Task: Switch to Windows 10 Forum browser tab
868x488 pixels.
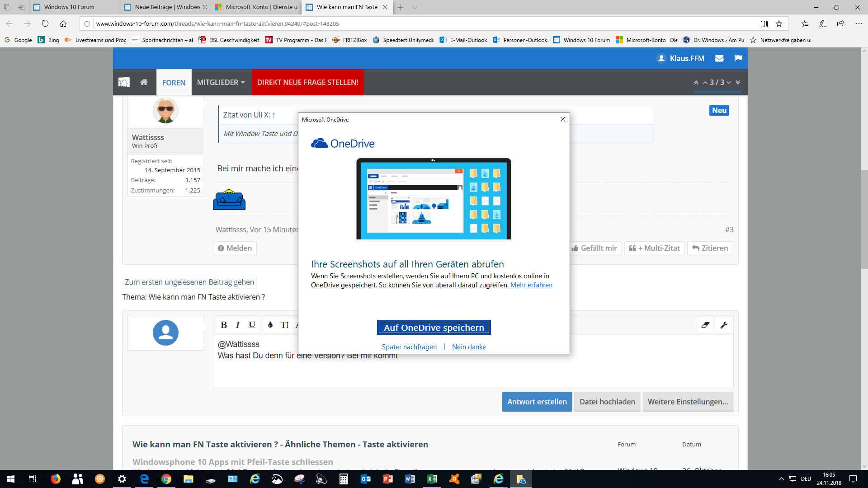Action: [x=75, y=7]
